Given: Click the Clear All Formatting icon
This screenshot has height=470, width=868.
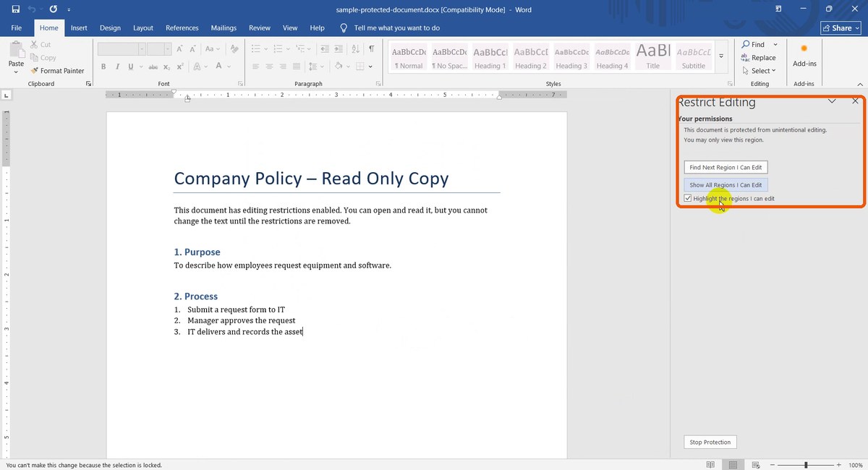Looking at the screenshot, I should (x=233, y=49).
